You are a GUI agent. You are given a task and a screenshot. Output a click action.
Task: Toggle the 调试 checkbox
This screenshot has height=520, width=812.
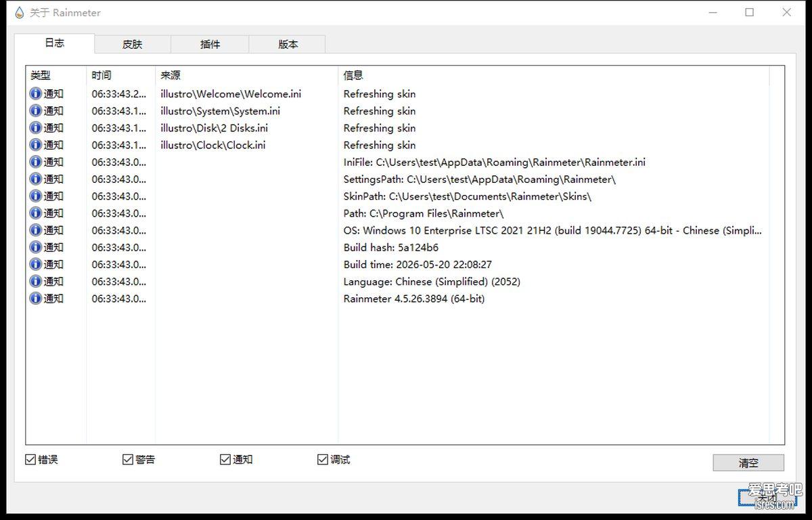(323, 460)
